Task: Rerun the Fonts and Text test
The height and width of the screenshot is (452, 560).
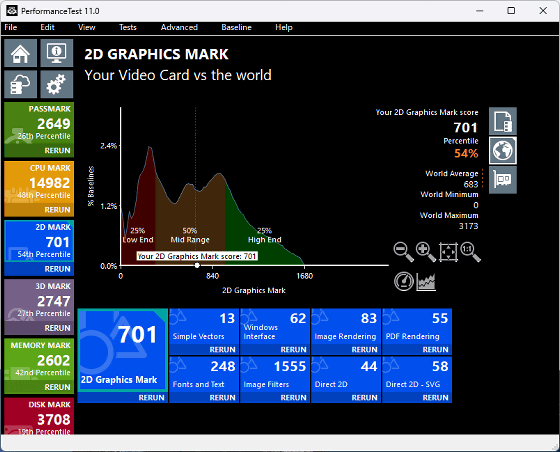Action: (x=222, y=397)
